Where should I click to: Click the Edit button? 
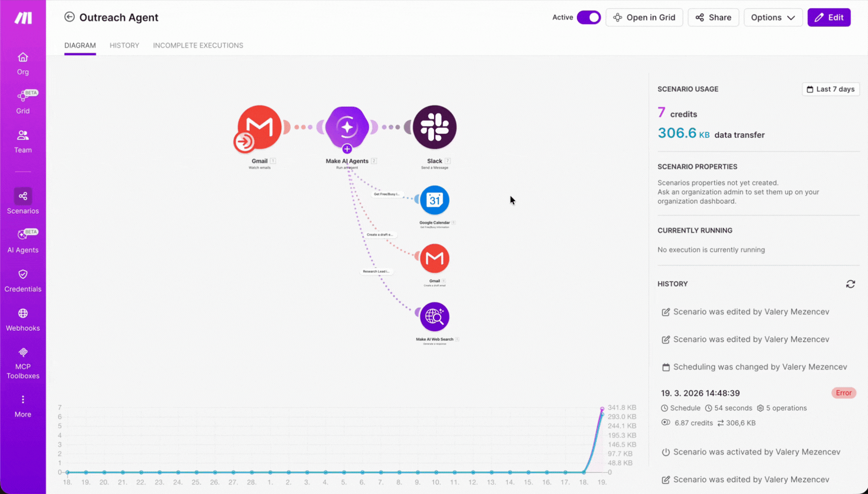829,17
